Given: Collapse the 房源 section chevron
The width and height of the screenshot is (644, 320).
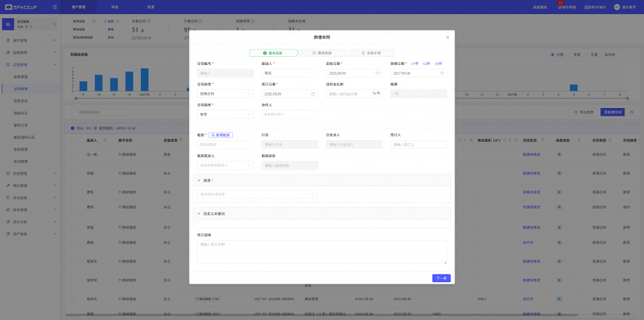Looking at the screenshot, I should pos(198,180).
